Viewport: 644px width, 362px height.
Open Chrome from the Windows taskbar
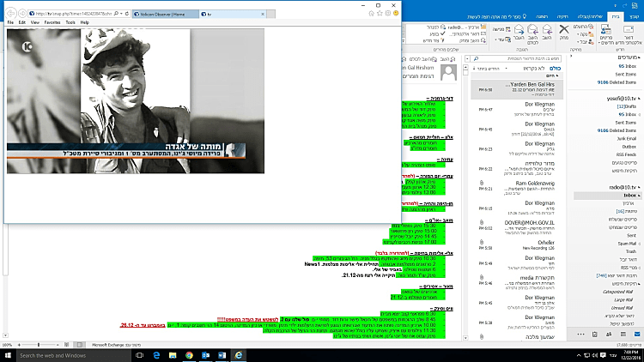point(189,354)
